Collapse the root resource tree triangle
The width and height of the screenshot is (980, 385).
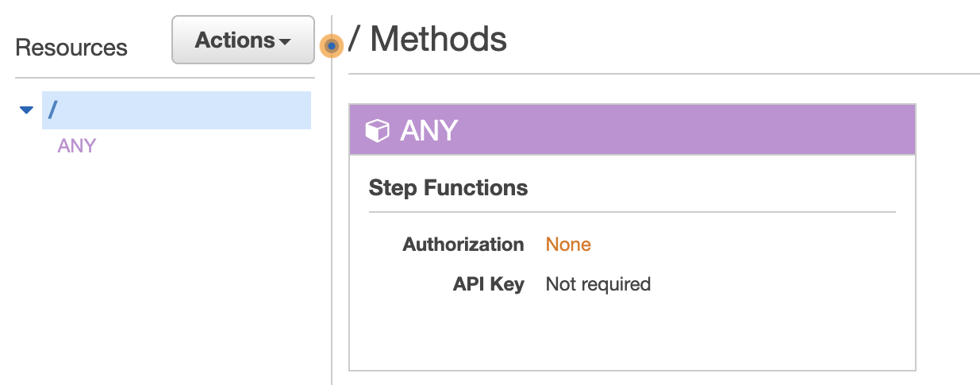tap(27, 110)
